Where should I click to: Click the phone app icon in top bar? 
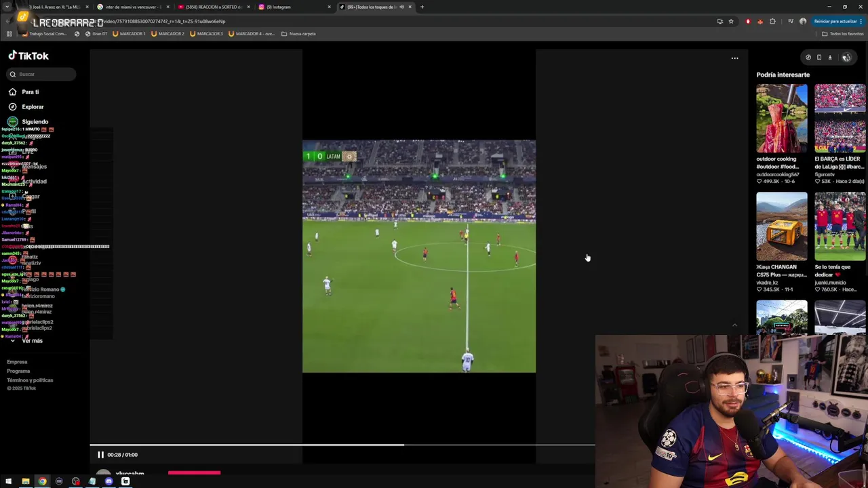(x=819, y=58)
